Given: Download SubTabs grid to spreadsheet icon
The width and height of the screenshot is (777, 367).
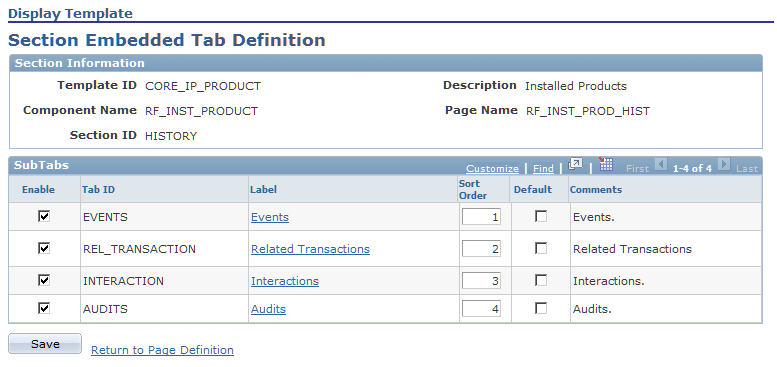Looking at the screenshot, I should (606, 164).
